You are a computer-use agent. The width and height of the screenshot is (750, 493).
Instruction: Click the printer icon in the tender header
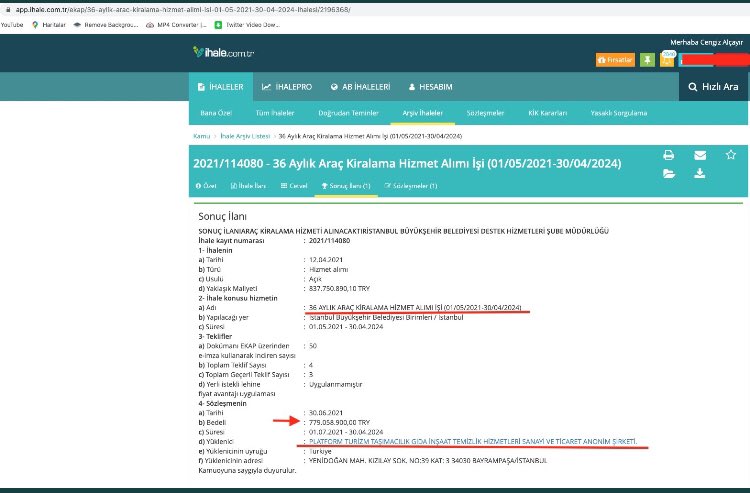tap(669, 155)
